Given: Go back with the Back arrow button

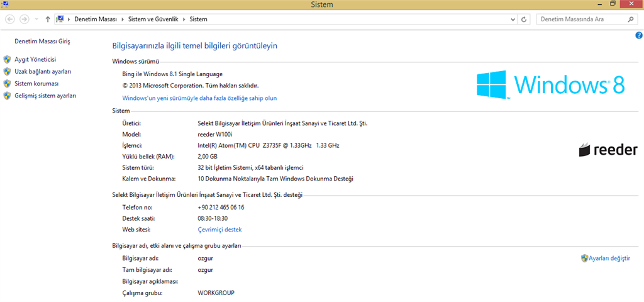Looking at the screenshot, I should pos(10,20).
